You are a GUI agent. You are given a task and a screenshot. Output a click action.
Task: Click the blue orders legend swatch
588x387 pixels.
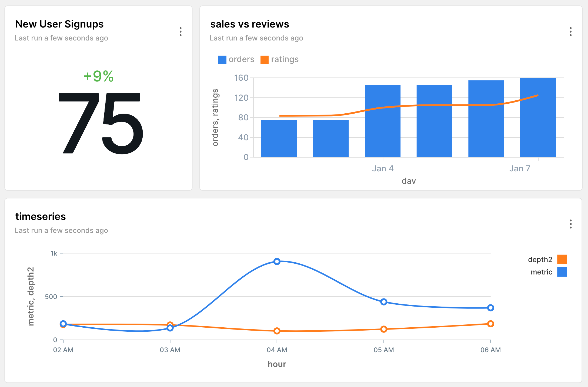pyautogui.click(x=222, y=60)
